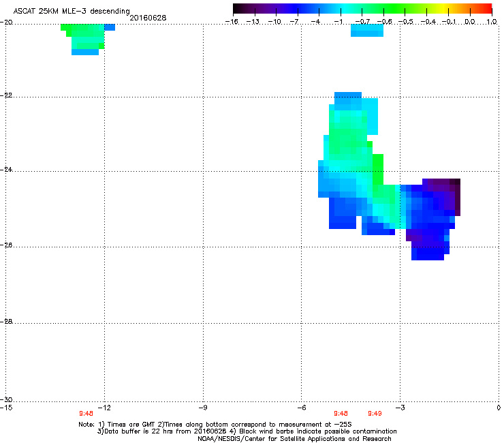The width and height of the screenshot is (504, 443).
Task: Click the -13 tick label on colorbar
Action: point(253,22)
